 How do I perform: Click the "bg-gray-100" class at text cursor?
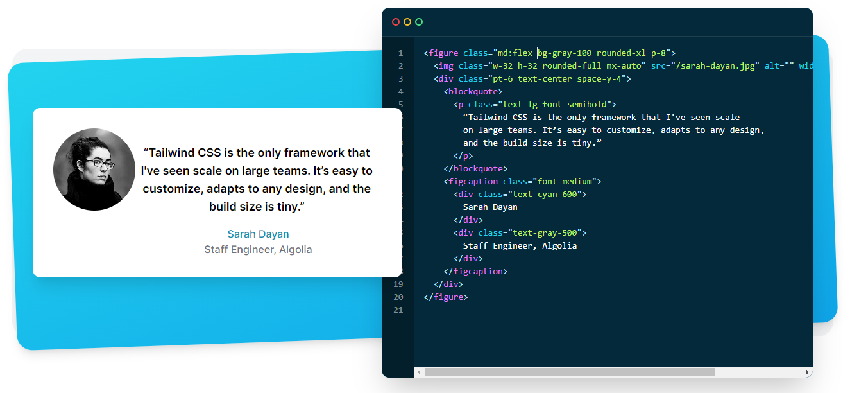pos(565,53)
